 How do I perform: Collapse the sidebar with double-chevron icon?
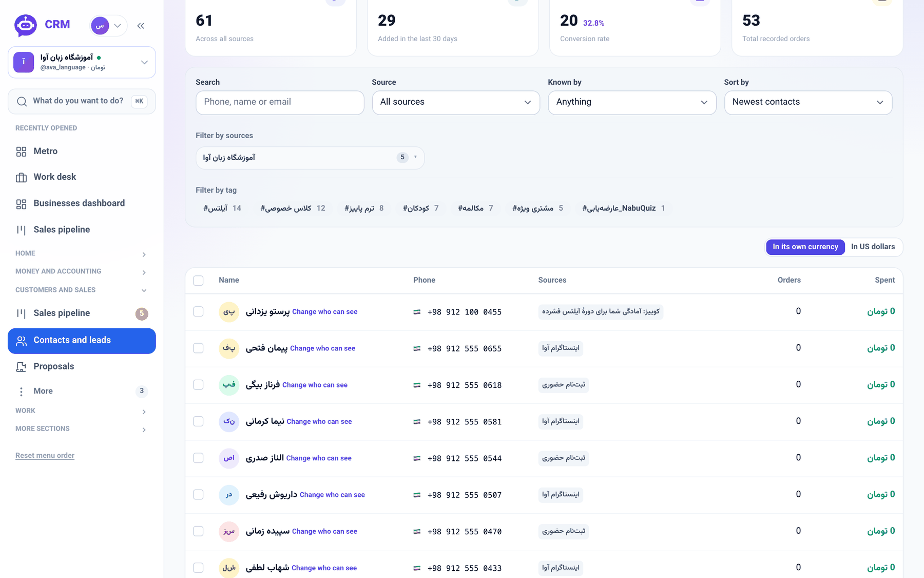(141, 26)
